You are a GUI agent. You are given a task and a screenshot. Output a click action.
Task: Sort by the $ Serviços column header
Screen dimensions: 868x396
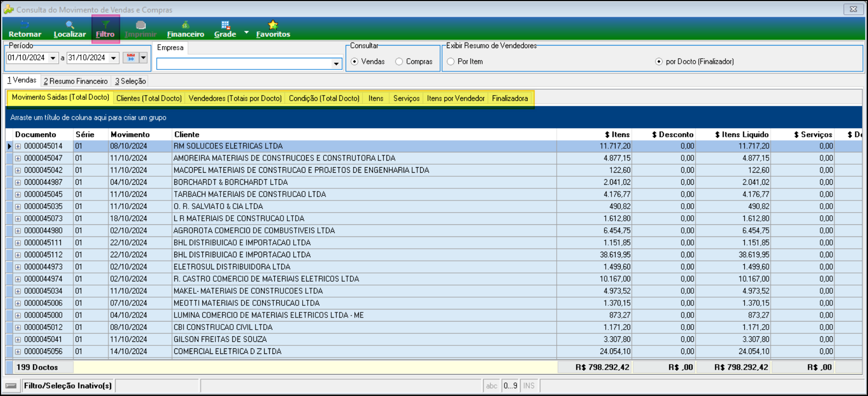(803, 134)
